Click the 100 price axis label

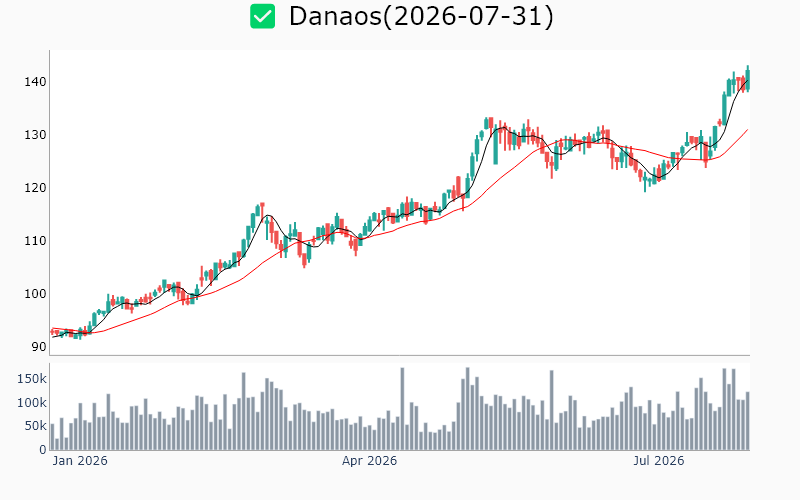point(35,293)
